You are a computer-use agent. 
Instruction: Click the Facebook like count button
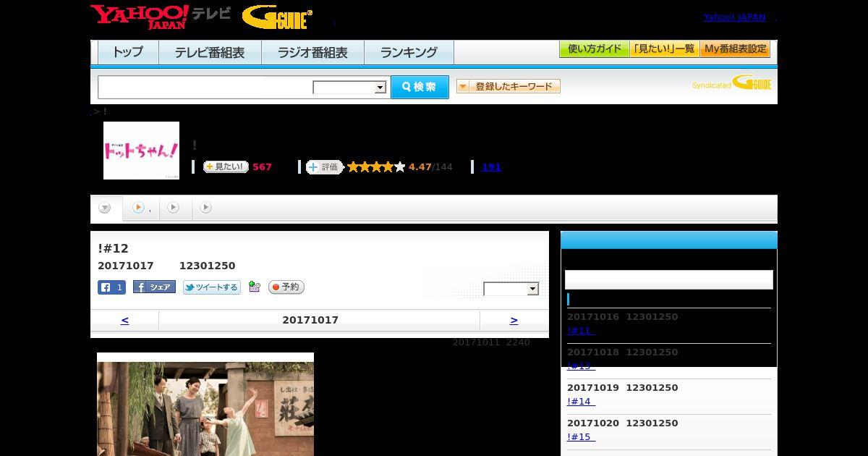pyautogui.click(x=111, y=287)
